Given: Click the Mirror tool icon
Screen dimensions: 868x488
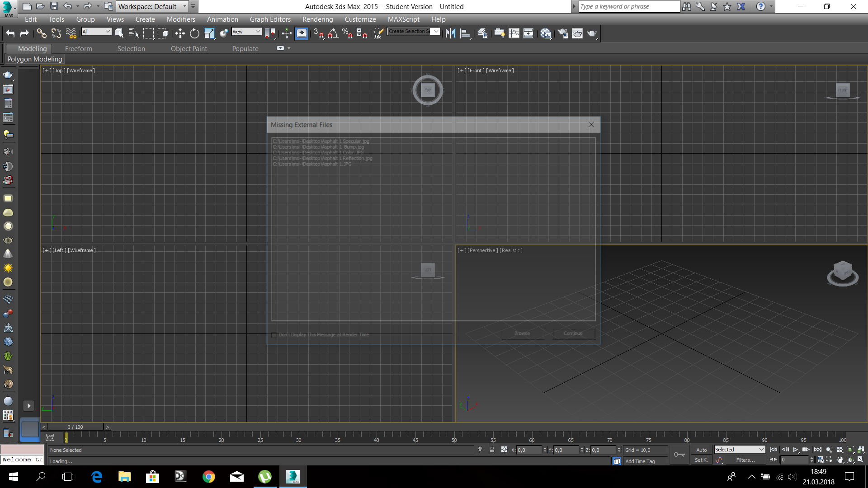Looking at the screenshot, I should [451, 33].
